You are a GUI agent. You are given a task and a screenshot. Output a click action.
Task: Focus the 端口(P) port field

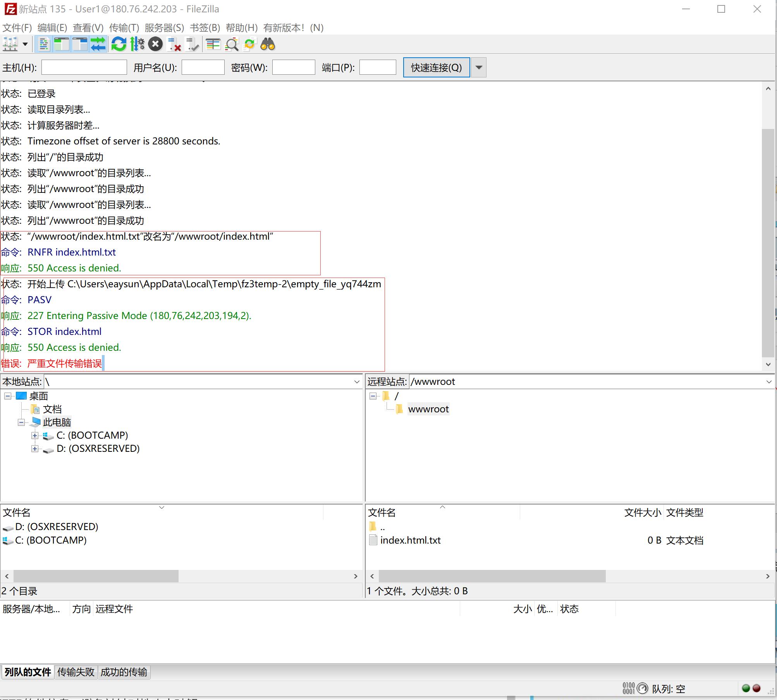[x=378, y=67]
